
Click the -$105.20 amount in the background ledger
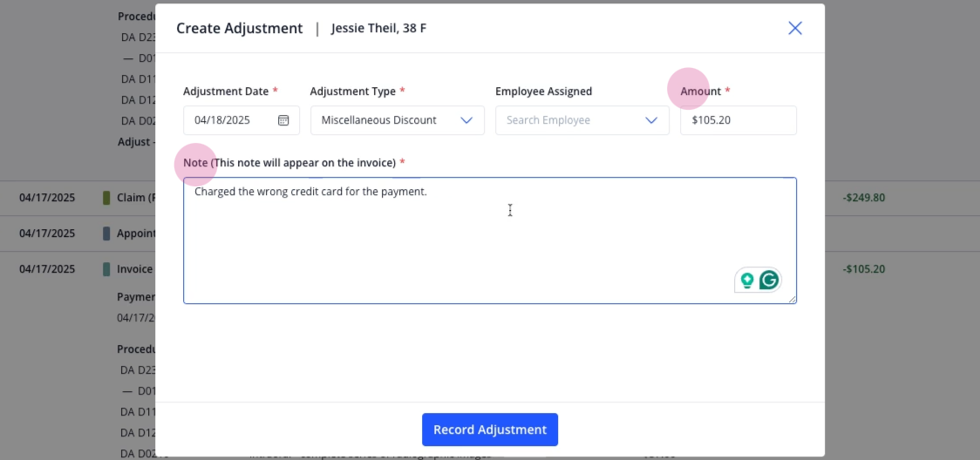click(864, 269)
